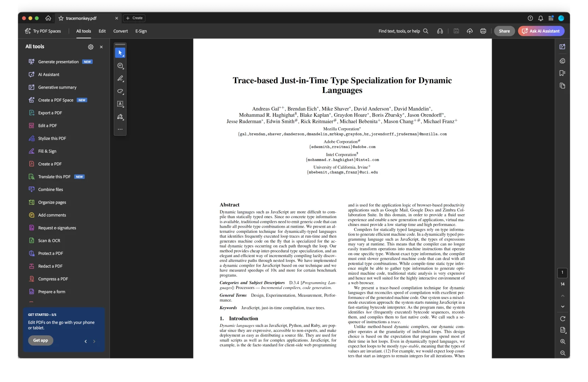Image resolution: width=588 pixels, height=382 pixels.
Task: Open the AI assistant panel in right rail
Action: coord(562,47)
